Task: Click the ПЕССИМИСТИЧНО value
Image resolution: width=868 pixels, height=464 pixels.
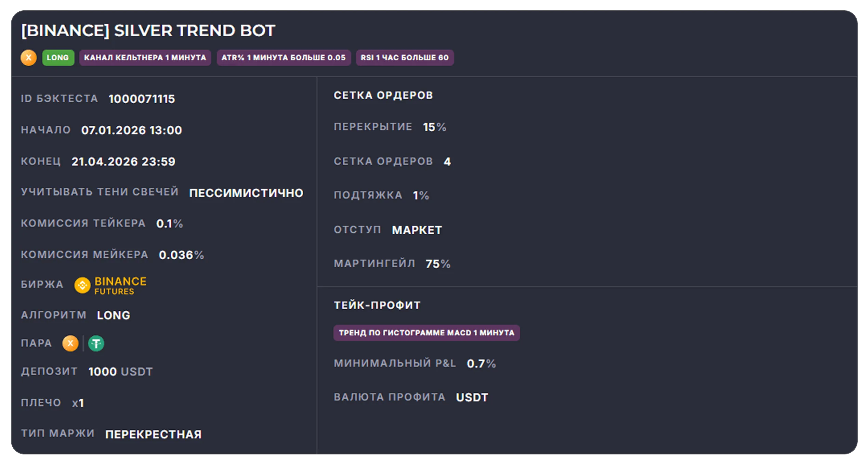Action: click(x=246, y=193)
